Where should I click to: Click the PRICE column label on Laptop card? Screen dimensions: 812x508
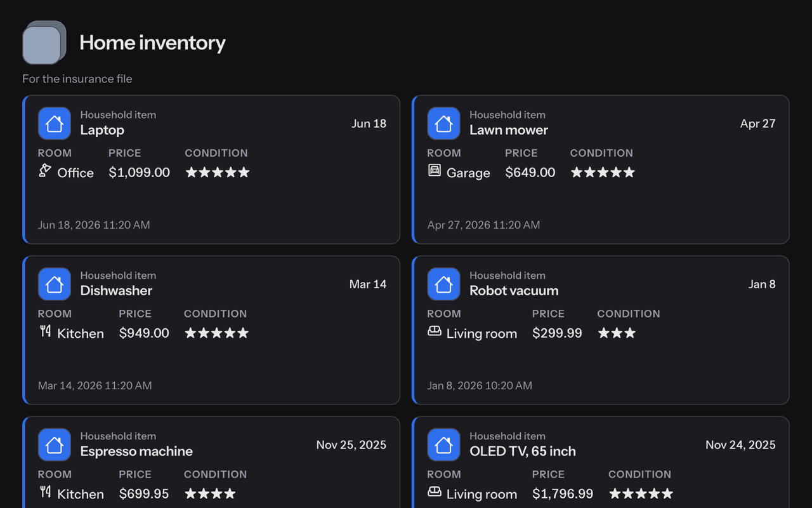coord(125,153)
